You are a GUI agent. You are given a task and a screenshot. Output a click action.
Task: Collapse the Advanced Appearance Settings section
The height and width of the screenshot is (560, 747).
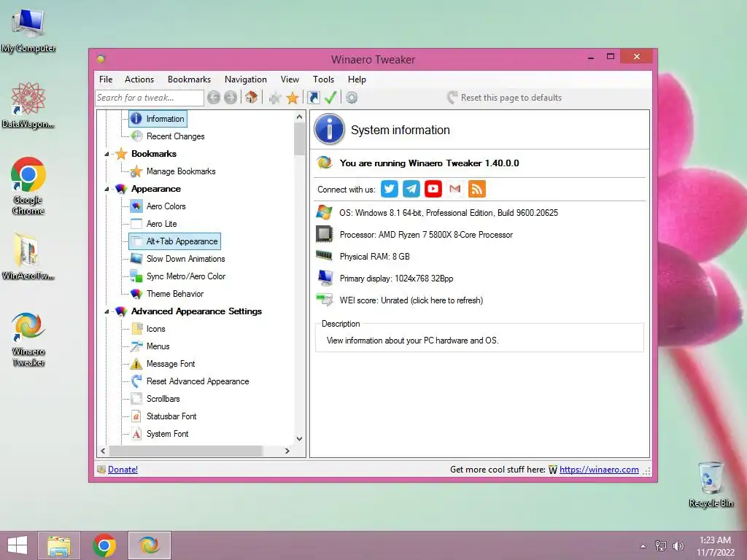point(107,311)
